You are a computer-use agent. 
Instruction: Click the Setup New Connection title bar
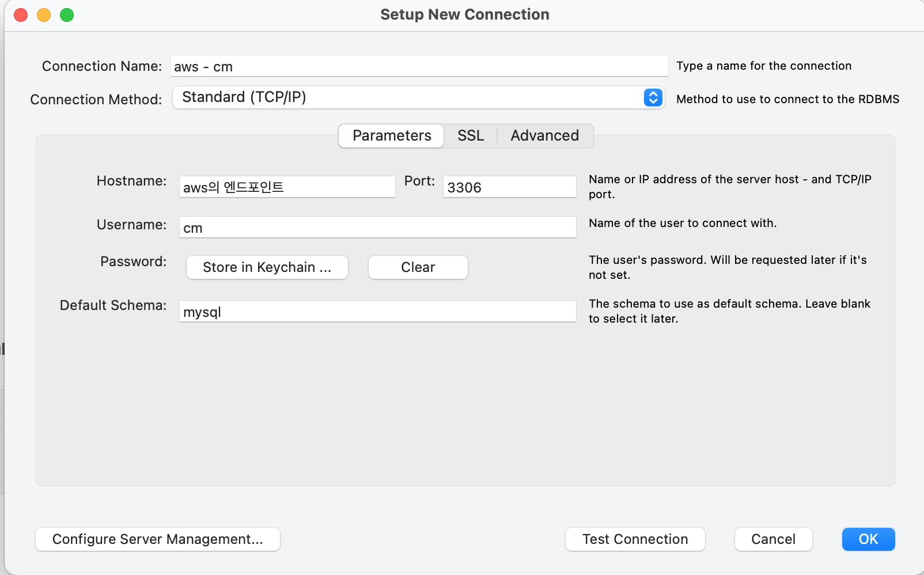click(x=464, y=15)
